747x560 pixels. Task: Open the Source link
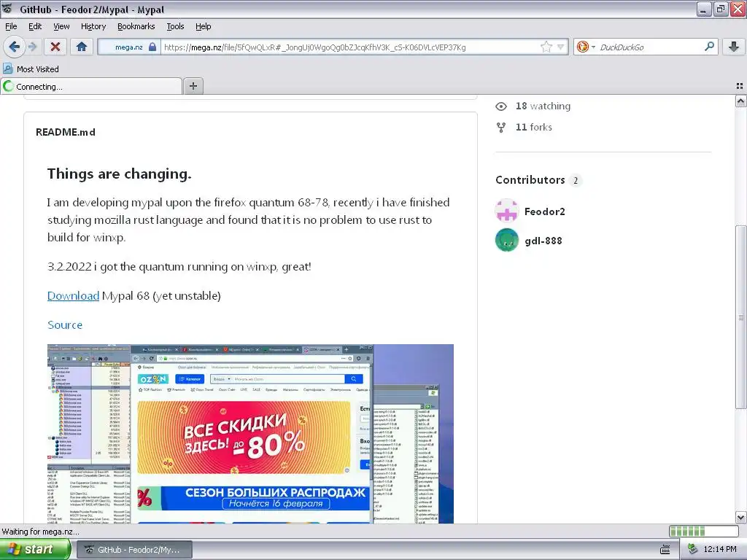tap(65, 324)
